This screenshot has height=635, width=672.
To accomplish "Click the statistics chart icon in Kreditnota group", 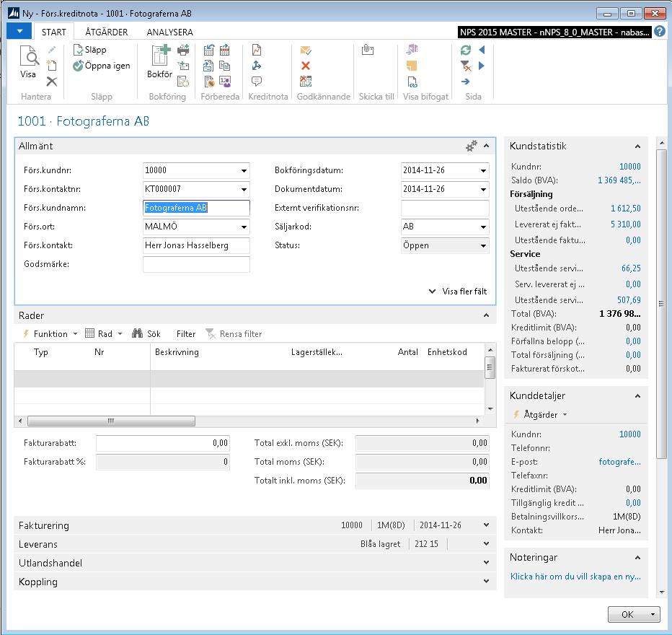I will pos(257,50).
